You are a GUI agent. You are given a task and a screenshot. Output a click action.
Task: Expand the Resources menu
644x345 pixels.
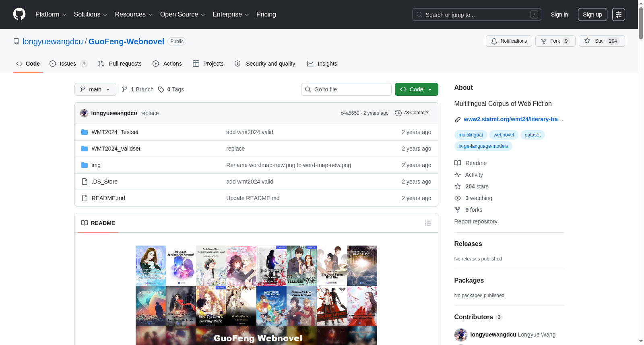pyautogui.click(x=134, y=14)
